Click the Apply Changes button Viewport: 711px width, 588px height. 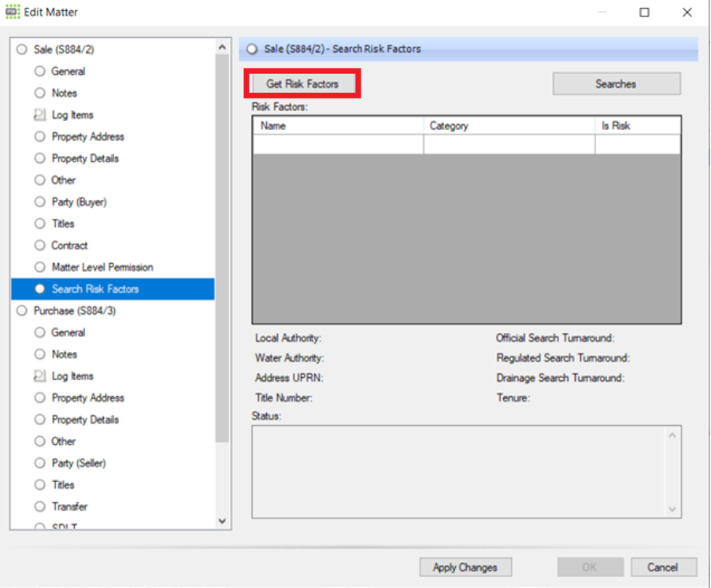(x=465, y=568)
